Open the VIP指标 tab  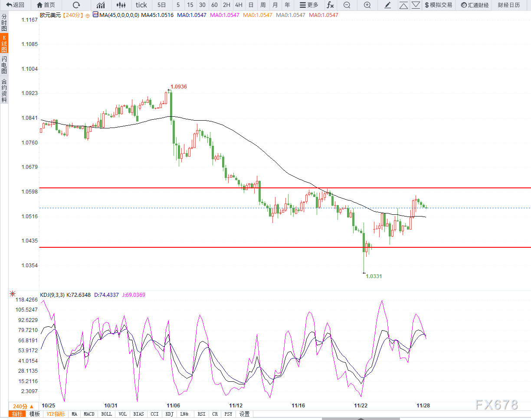[x=56, y=414]
